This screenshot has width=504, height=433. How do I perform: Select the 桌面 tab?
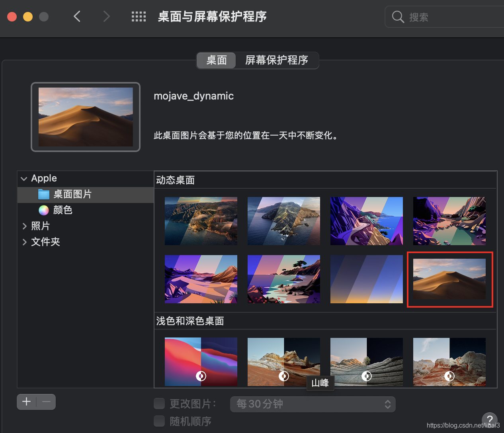pos(216,60)
